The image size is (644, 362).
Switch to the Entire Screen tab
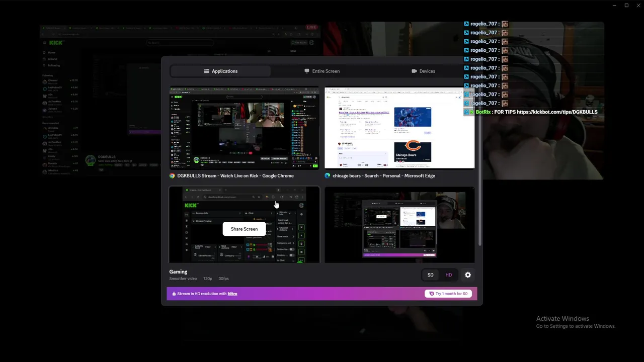point(322,71)
